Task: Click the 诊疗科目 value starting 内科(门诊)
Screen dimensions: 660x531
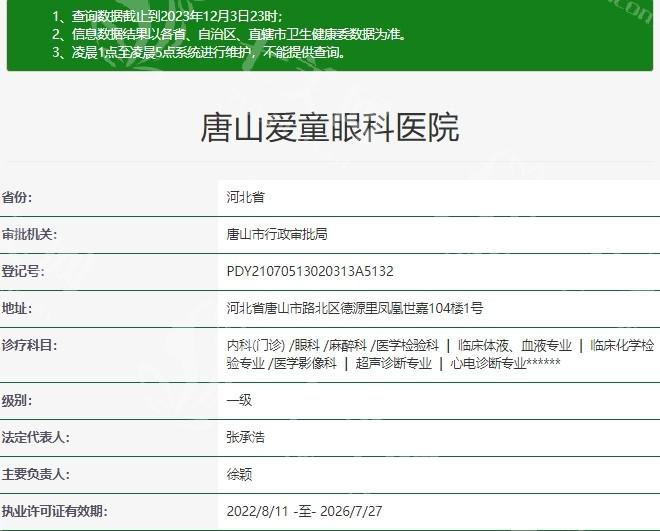Action: 440,354
